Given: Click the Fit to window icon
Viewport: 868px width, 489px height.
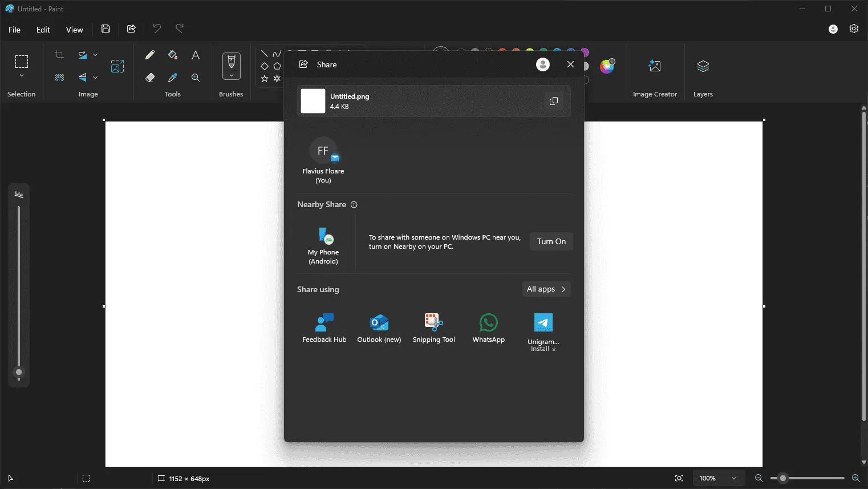Looking at the screenshot, I should point(679,478).
